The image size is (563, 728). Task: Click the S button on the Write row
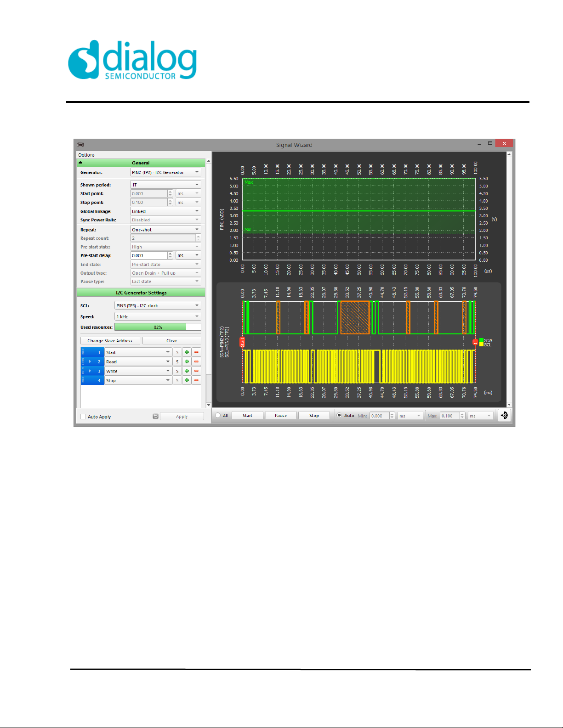[x=177, y=371]
